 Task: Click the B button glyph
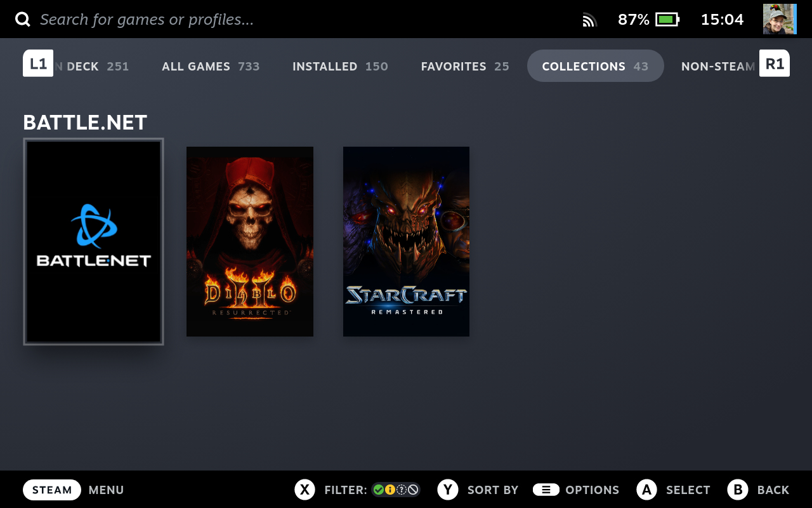738,490
